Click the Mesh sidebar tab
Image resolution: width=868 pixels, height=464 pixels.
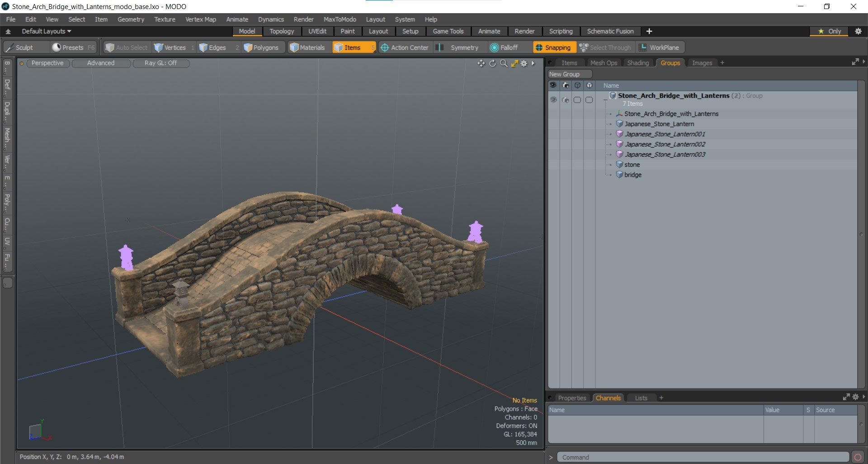7,138
